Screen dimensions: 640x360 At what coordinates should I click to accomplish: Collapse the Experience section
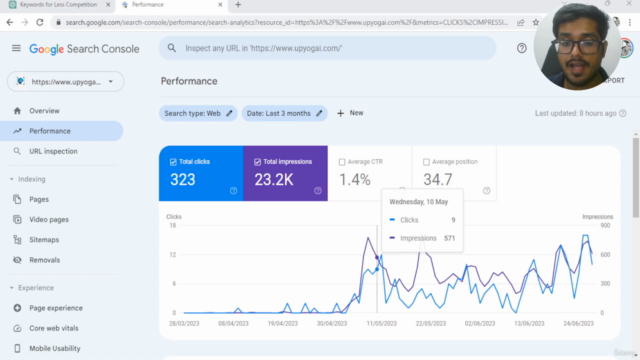(x=11, y=288)
